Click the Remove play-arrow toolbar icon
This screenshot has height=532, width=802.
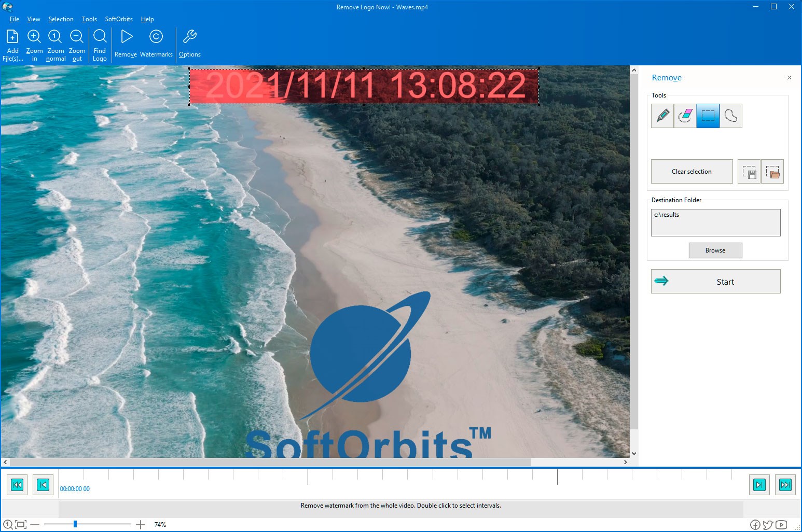[x=126, y=36]
